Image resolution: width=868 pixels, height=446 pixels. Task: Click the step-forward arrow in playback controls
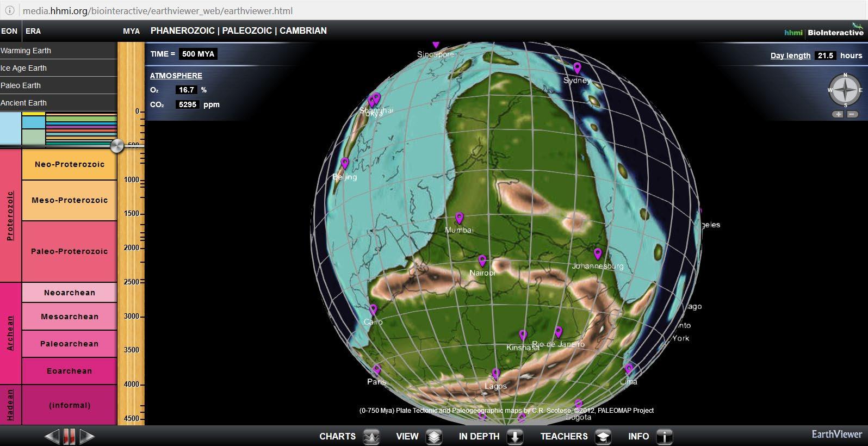coord(87,436)
